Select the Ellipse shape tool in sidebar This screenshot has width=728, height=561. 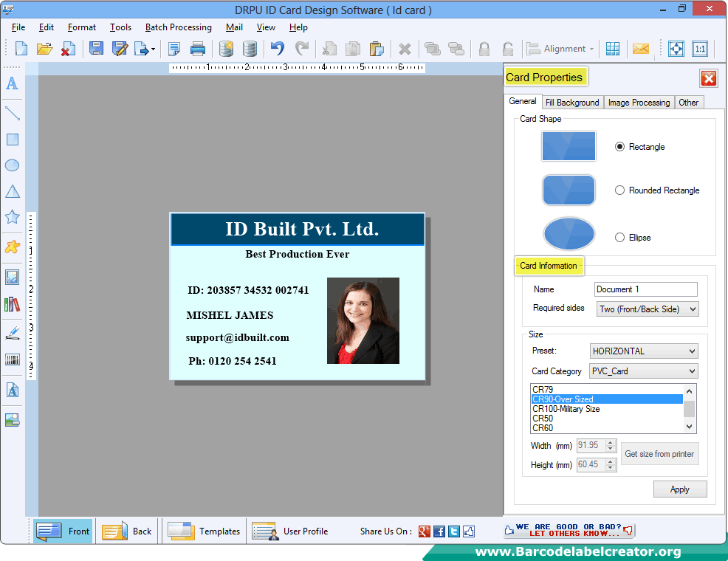12,165
